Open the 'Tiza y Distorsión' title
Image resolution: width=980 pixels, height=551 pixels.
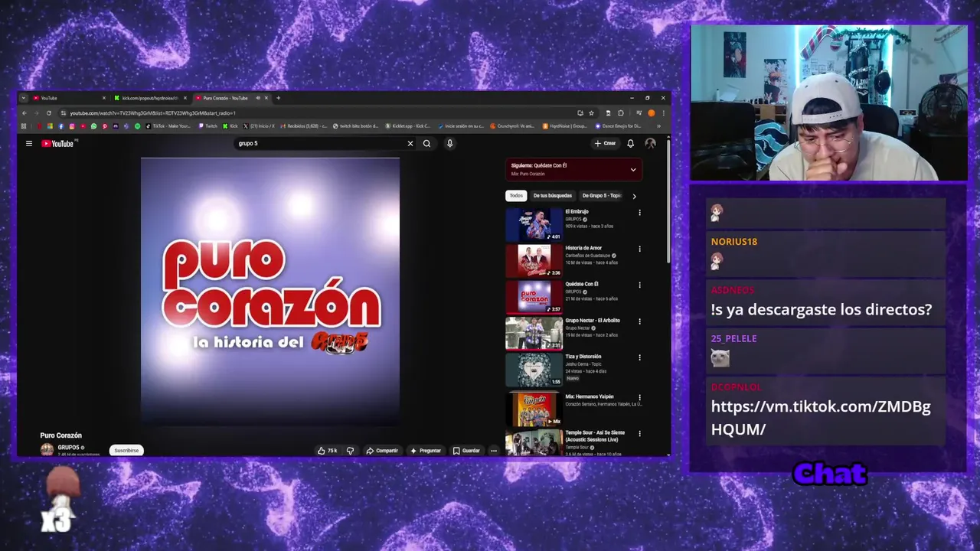583,357
